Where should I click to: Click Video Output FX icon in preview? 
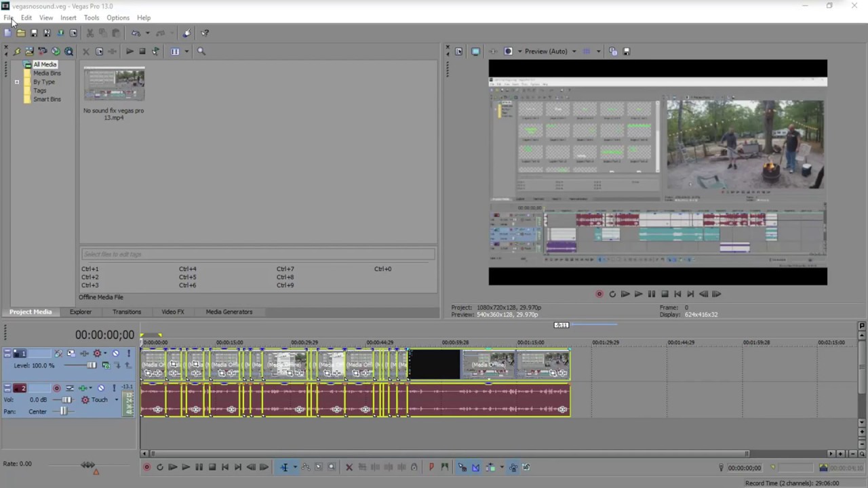(493, 52)
